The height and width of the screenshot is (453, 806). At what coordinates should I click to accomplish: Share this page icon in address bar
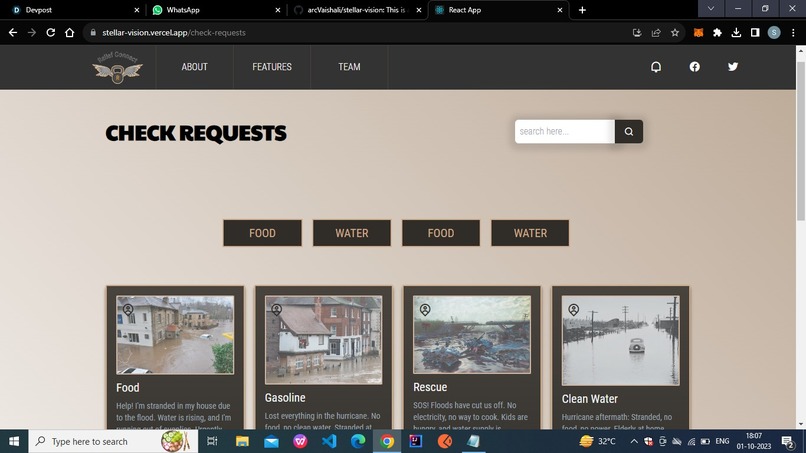pos(656,32)
